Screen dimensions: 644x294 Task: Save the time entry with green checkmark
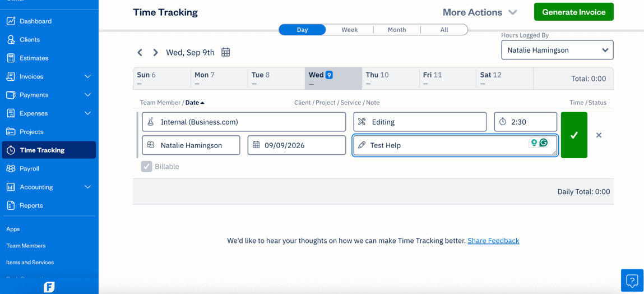click(x=574, y=135)
